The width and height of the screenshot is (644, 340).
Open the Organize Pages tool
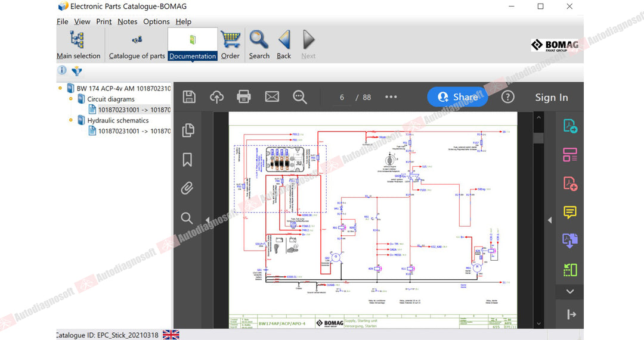point(570,155)
